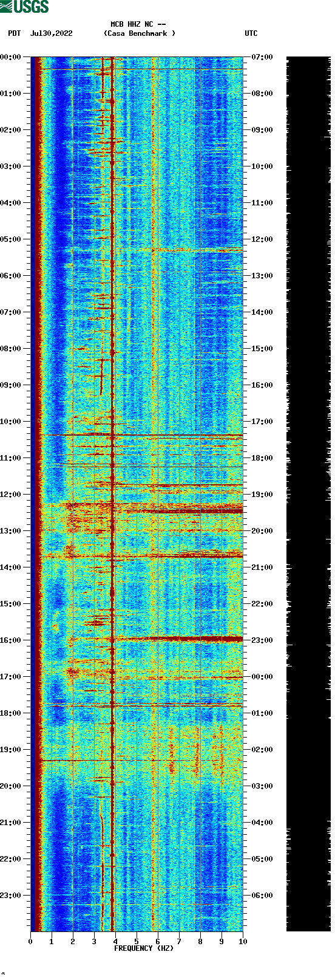Click the PDT '06:00' time label

(10, 276)
